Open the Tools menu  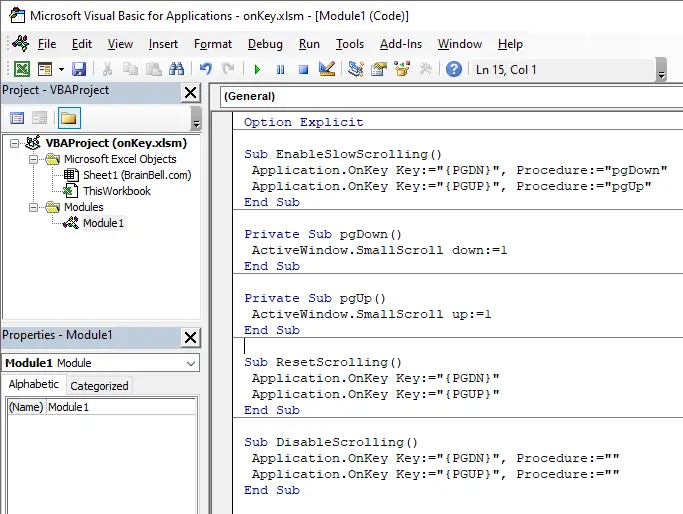pos(350,44)
